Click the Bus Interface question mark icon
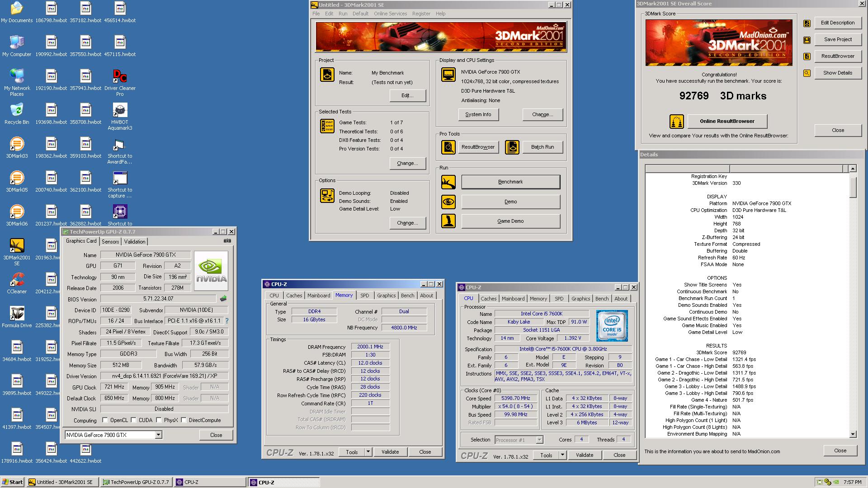Image resolution: width=868 pixels, height=488 pixels. pyautogui.click(x=227, y=321)
